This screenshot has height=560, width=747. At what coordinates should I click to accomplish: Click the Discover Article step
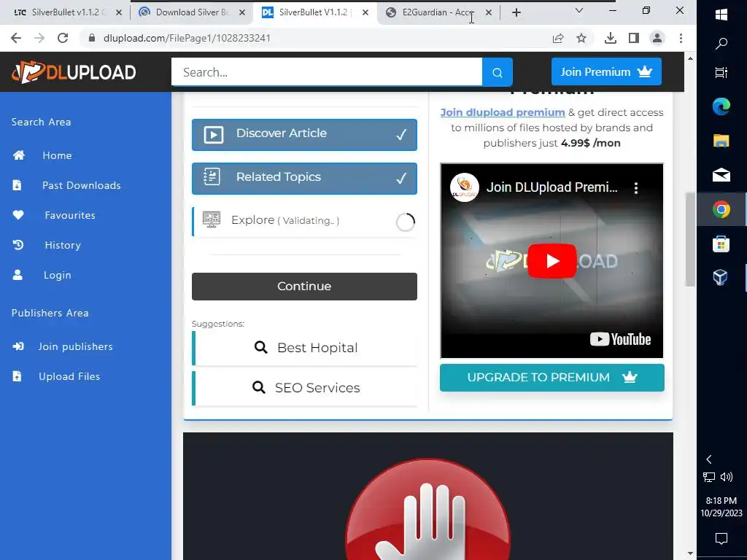pyautogui.click(x=304, y=135)
